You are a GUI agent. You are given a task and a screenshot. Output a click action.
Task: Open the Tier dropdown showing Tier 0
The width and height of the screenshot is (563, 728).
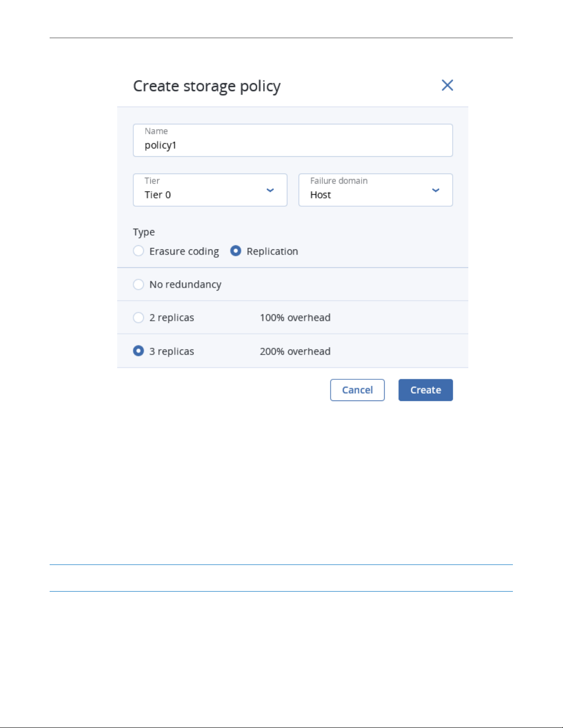point(210,190)
